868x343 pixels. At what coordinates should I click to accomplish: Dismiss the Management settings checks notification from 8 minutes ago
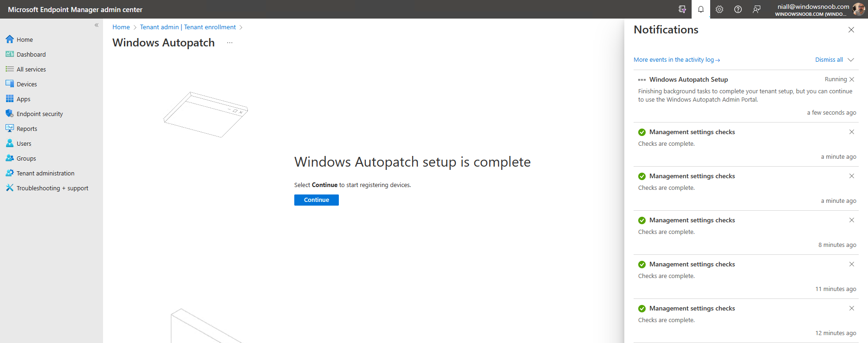click(x=852, y=220)
